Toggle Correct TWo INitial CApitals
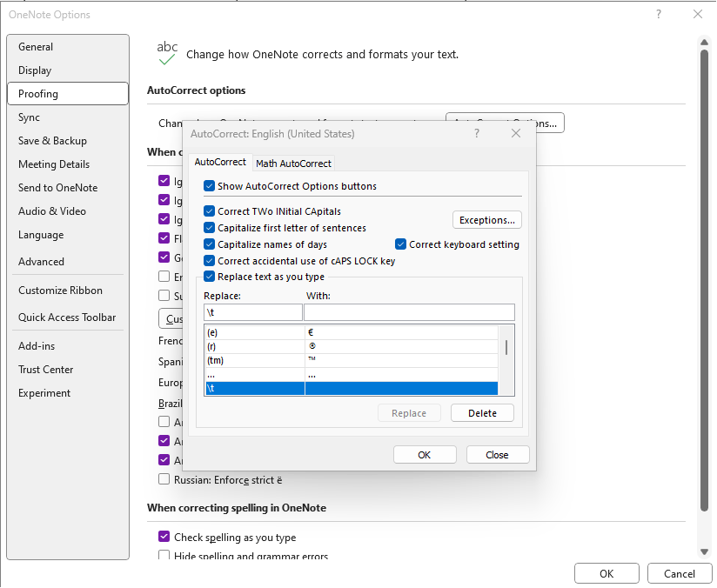Image resolution: width=717 pixels, height=588 pixels. (x=209, y=210)
